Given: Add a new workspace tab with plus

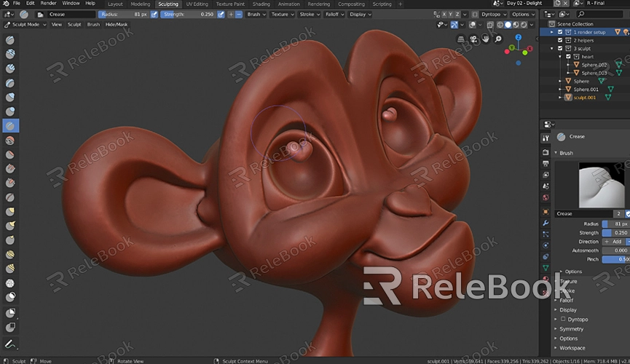Looking at the screenshot, I should 400,4.
